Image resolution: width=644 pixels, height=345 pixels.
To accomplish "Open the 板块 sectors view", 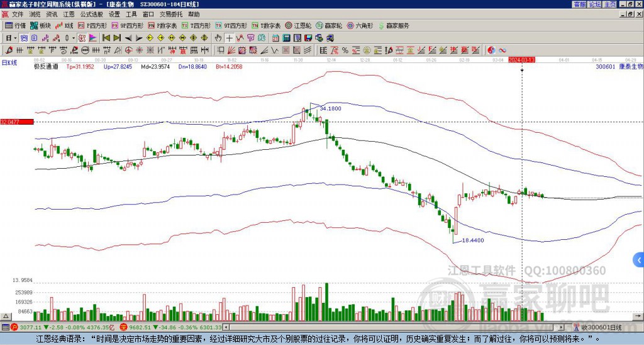I will (x=40, y=25).
